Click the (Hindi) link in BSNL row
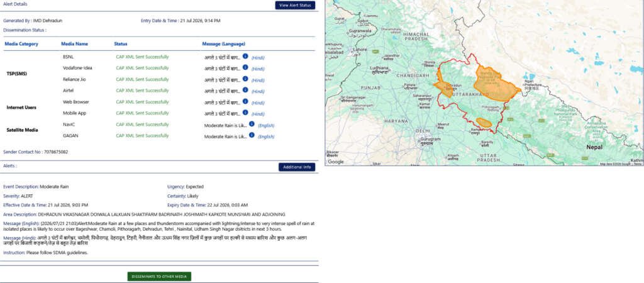Screen dimensions: 644x283 258,58
